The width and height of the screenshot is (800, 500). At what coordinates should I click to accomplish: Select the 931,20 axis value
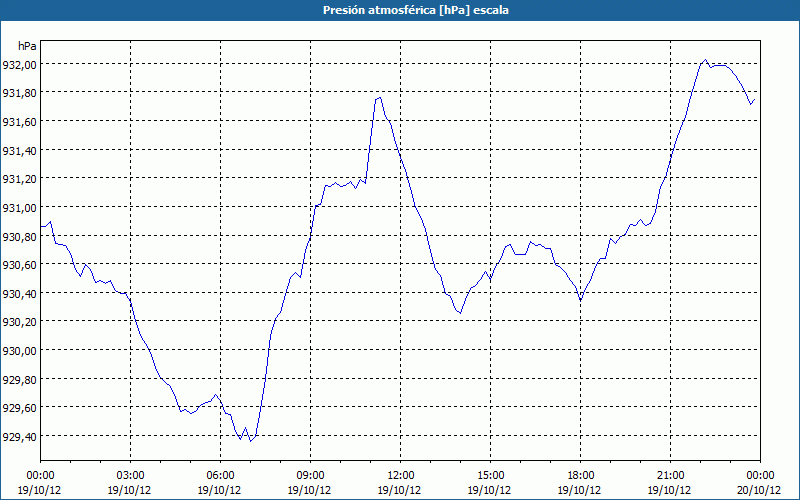(x=19, y=179)
